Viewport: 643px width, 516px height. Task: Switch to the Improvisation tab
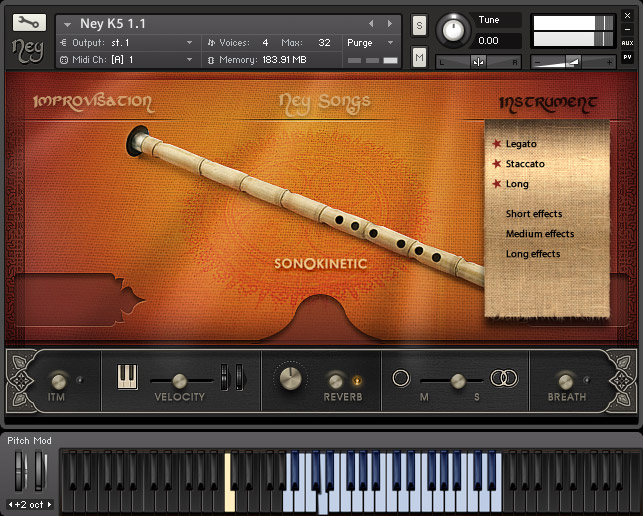click(93, 102)
